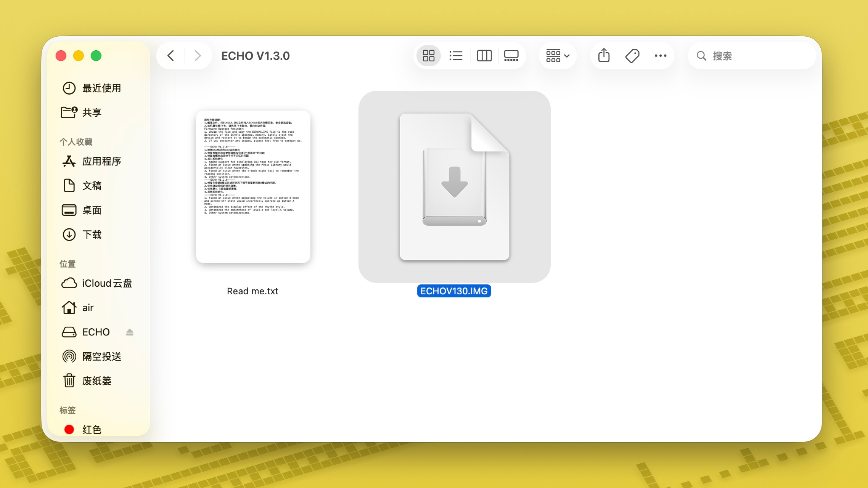
Task: Eject the ECHO drive
Action: pos(130,332)
